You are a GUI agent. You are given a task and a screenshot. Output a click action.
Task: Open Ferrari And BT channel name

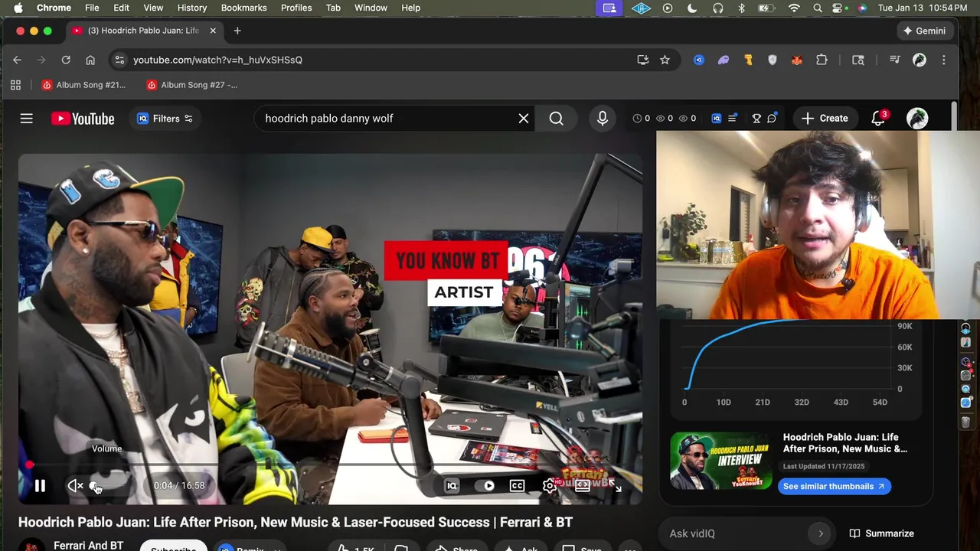click(88, 545)
